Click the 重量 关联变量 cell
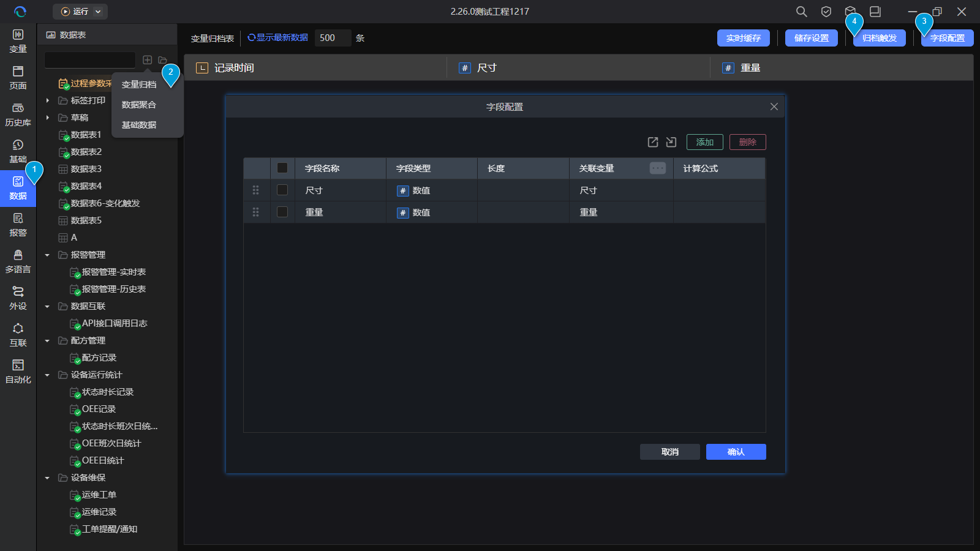 click(x=621, y=212)
